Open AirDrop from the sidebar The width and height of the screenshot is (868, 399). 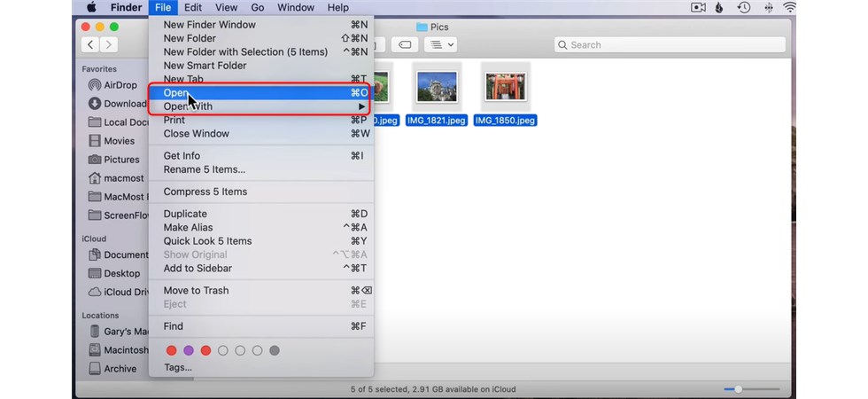pos(119,85)
